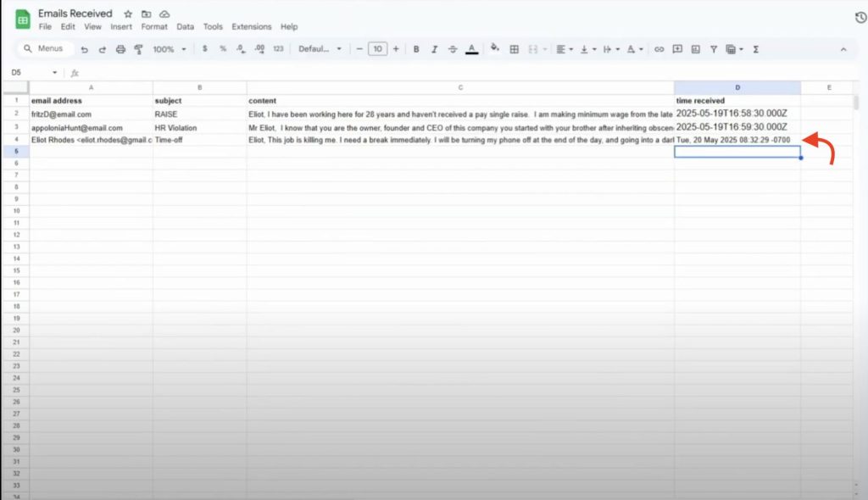Select column A header
The height and width of the screenshot is (500, 868).
92,87
